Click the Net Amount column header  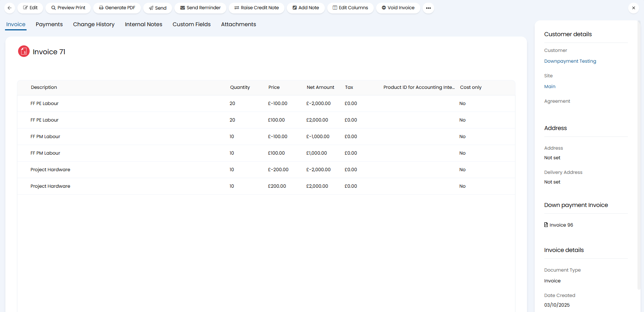pos(320,87)
